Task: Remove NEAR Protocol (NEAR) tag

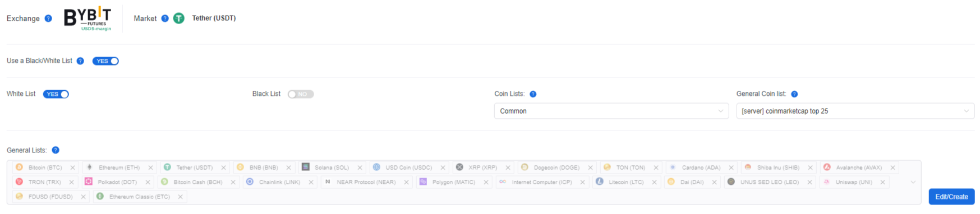Action: pos(406,182)
